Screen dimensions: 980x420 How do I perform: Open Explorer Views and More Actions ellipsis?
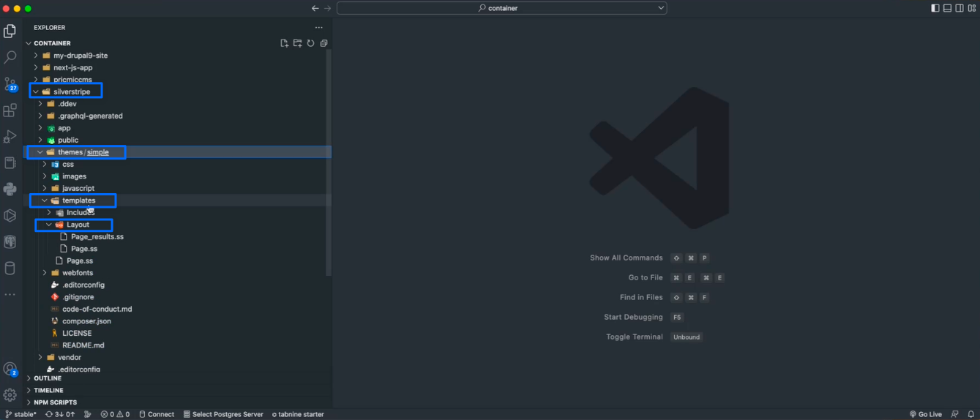318,28
